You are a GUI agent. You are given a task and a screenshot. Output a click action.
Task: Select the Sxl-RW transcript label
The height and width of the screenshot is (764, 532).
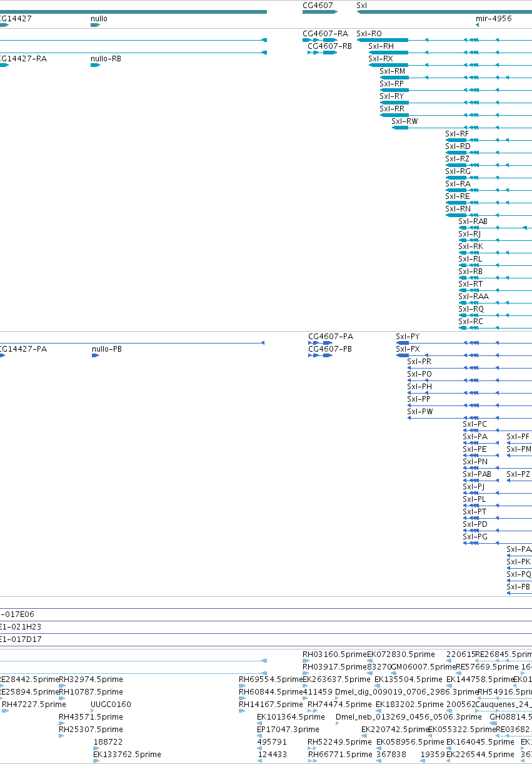(405, 121)
